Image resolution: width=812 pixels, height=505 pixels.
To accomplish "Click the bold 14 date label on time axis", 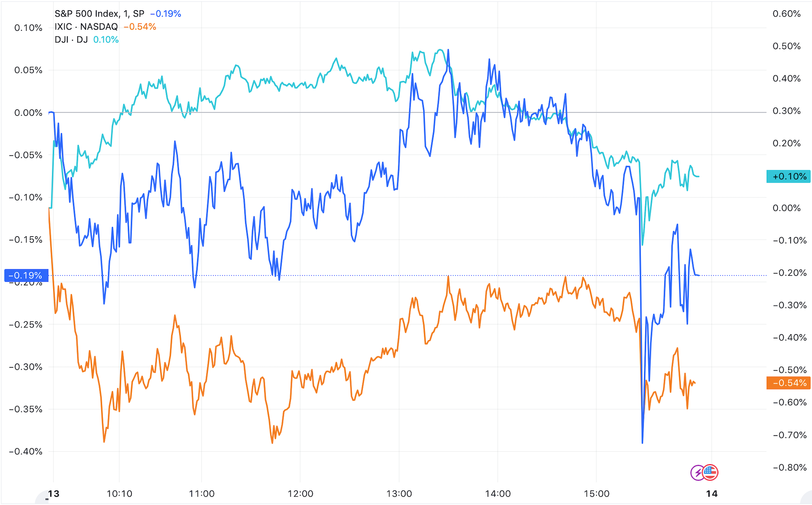I will pyautogui.click(x=712, y=494).
